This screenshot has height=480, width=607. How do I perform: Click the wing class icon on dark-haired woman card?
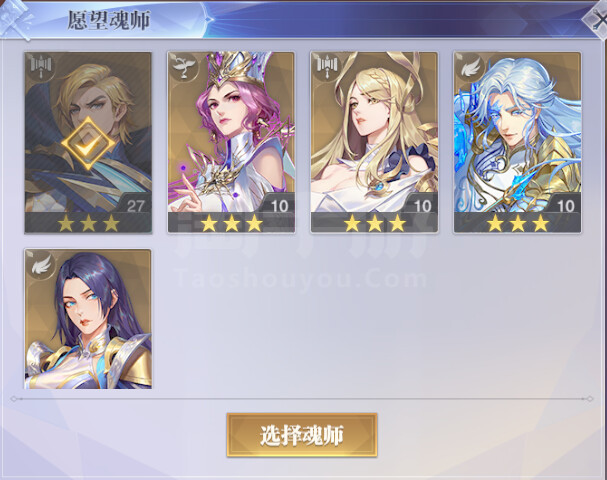(40, 263)
